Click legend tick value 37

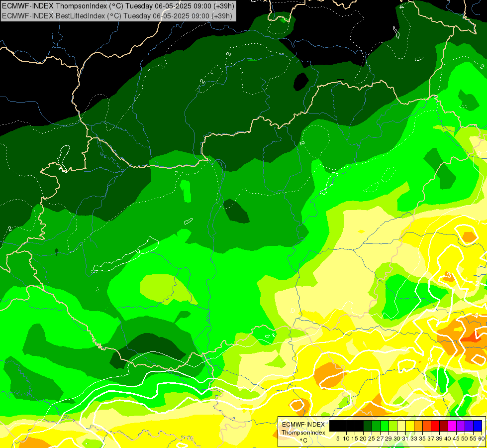pos(431,439)
